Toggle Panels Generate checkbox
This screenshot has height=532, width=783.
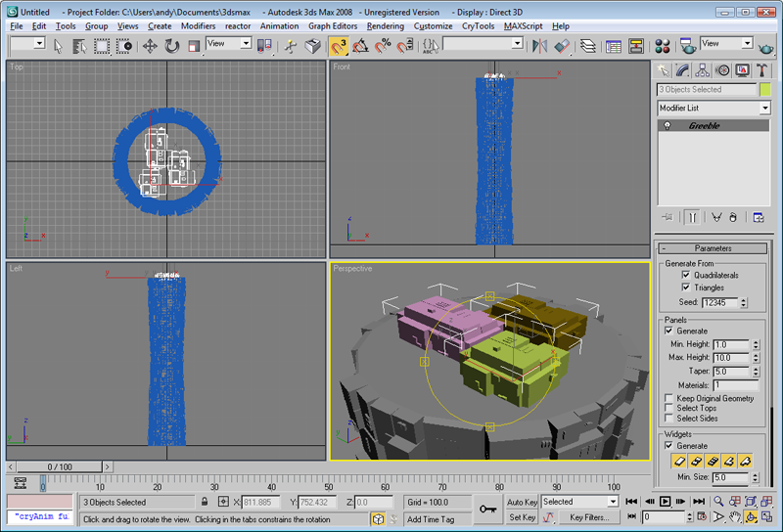[x=668, y=331]
